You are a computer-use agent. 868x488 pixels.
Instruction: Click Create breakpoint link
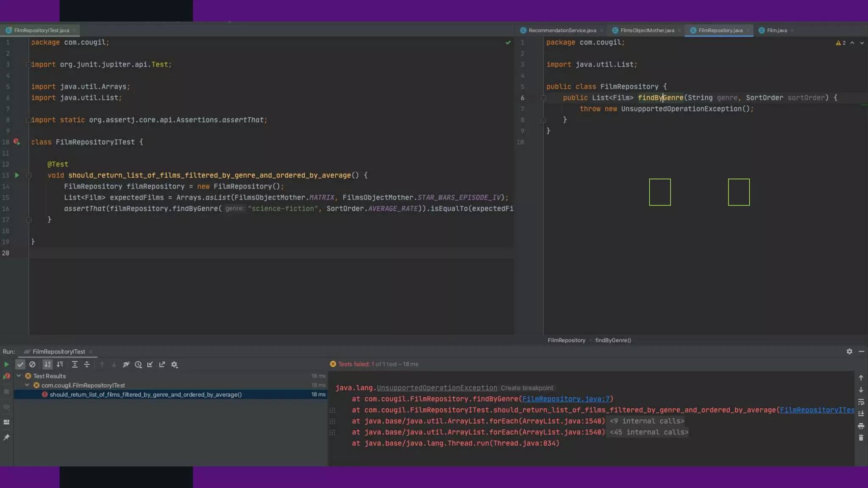point(526,388)
